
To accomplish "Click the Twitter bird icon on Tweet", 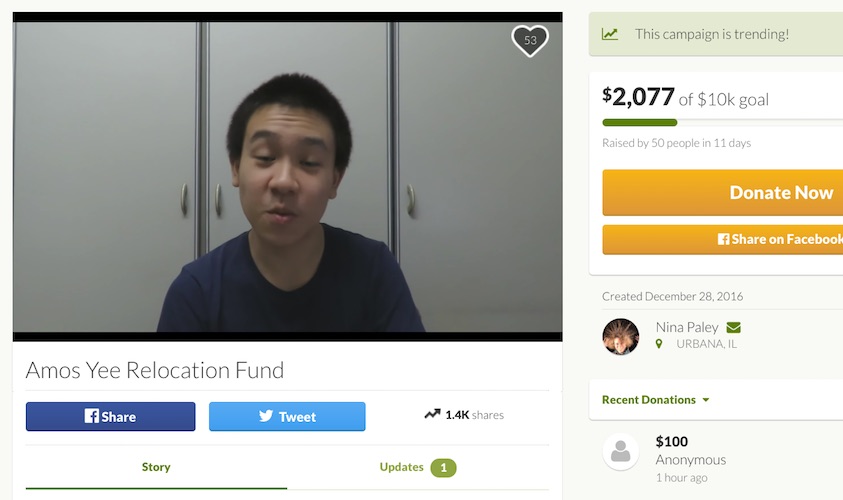I will coord(266,417).
